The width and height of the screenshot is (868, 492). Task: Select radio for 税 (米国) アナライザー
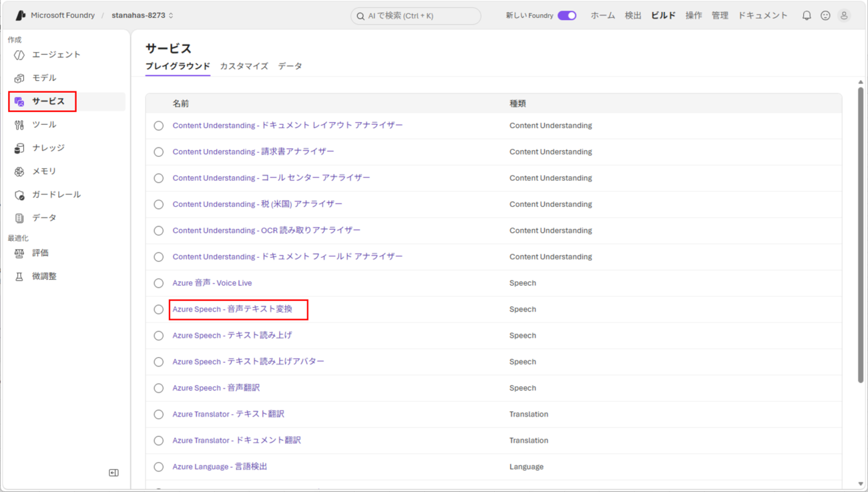(158, 204)
